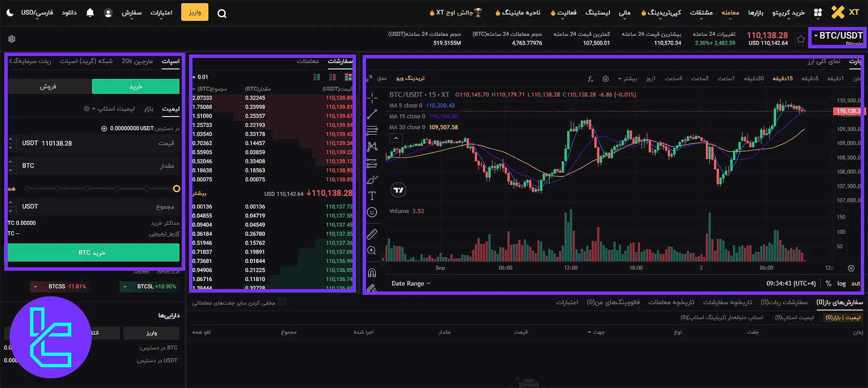Enable the magnet snap mode on chart
The height and width of the screenshot is (388, 868).
pos(372,273)
